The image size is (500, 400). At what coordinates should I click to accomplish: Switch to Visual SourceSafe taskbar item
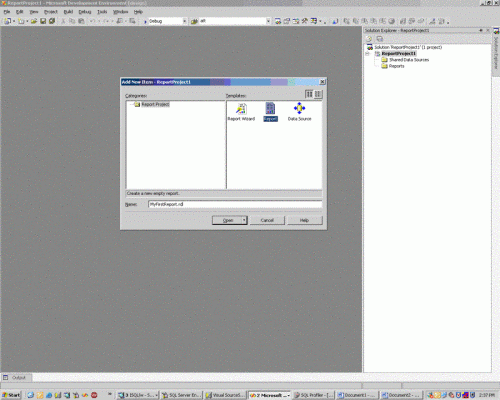pyautogui.click(x=225, y=395)
